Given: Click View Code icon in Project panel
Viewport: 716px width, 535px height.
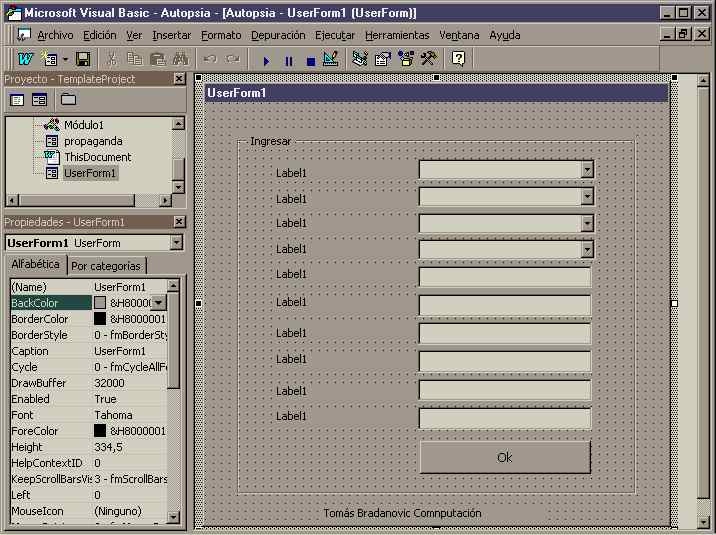Looking at the screenshot, I should coord(17,99).
